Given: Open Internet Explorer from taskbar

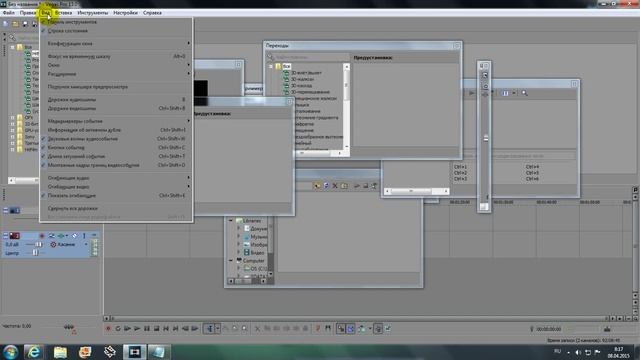Looking at the screenshot, I should coord(34,352).
